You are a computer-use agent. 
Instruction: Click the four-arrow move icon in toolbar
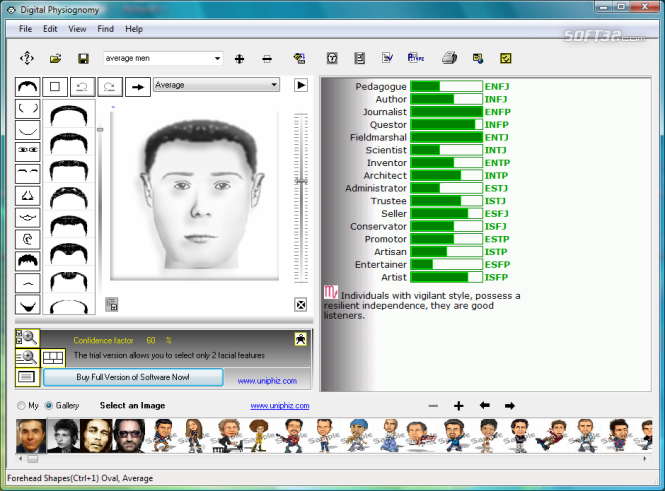(x=27, y=58)
